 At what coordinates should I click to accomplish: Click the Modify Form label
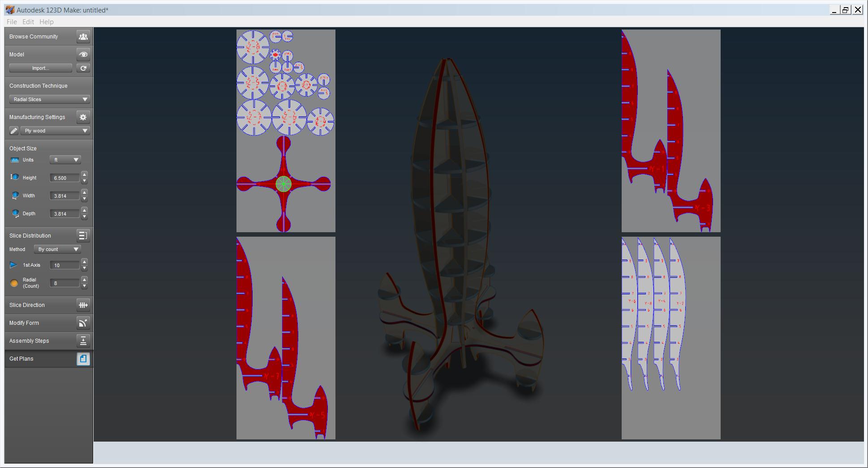click(x=24, y=323)
